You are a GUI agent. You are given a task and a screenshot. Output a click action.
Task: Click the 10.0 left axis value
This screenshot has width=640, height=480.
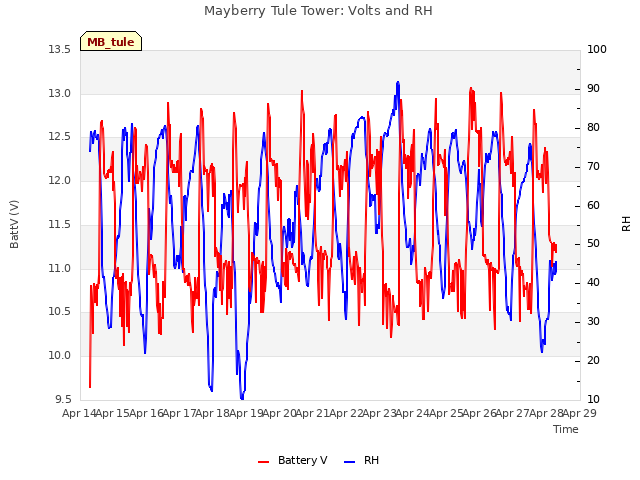pos(60,356)
